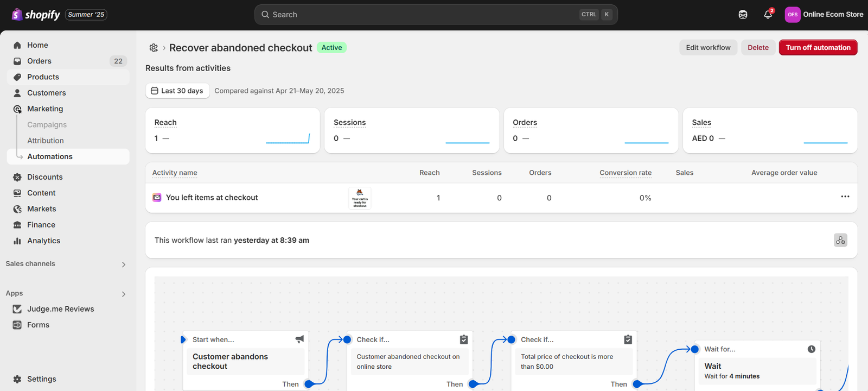Click the notifications bell icon

click(768, 15)
